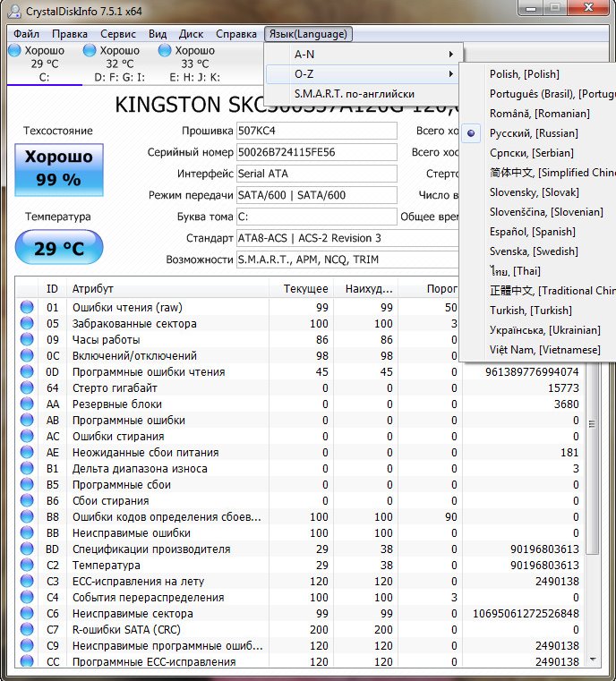Select the disk C: status circle icon

tap(14, 50)
